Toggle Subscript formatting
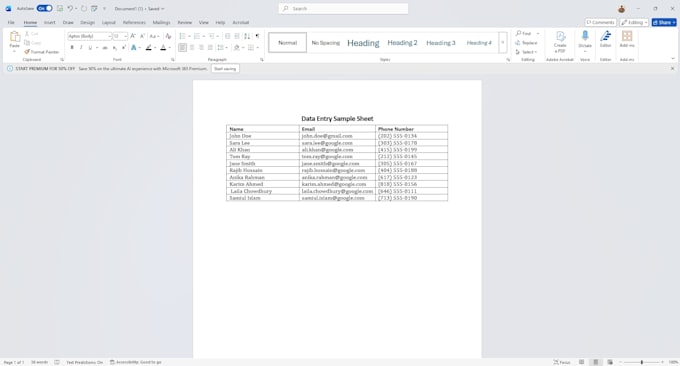The image size is (680, 366). tap(115, 47)
